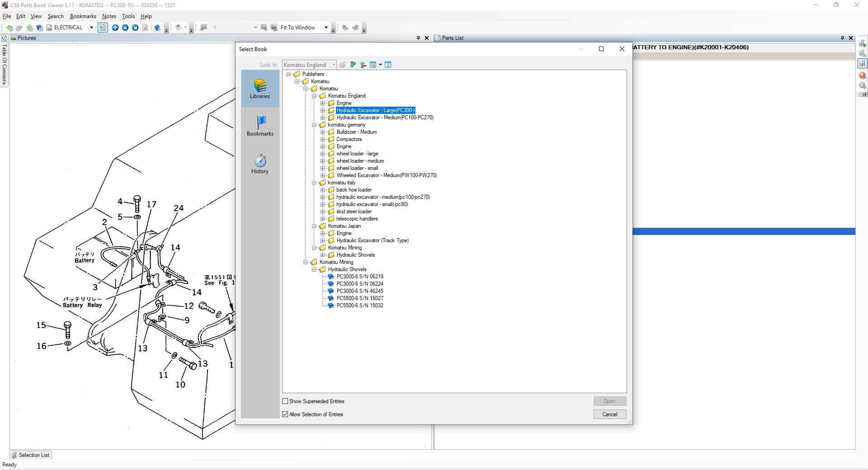Click the blue up-arrow navigation icon in toolbar
Viewport: 868px width, 470px height.
(115, 28)
